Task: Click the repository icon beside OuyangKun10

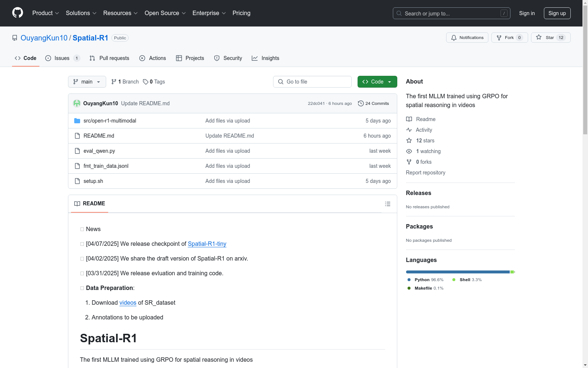Action: pos(15,38)
